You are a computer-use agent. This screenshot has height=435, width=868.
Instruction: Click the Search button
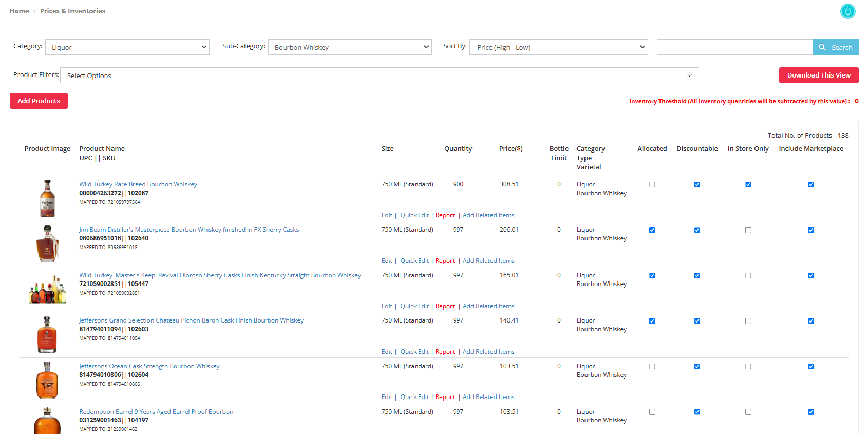[836, 47]
